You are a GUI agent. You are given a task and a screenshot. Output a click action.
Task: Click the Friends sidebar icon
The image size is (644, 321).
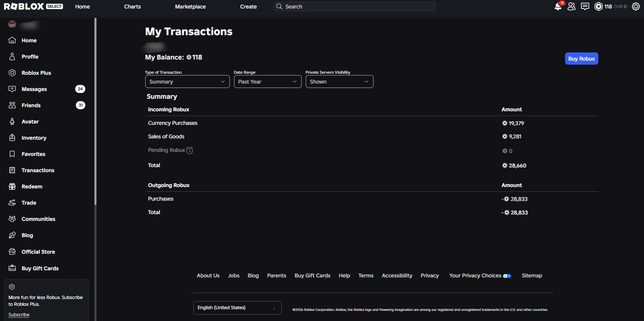pos(12,105)
